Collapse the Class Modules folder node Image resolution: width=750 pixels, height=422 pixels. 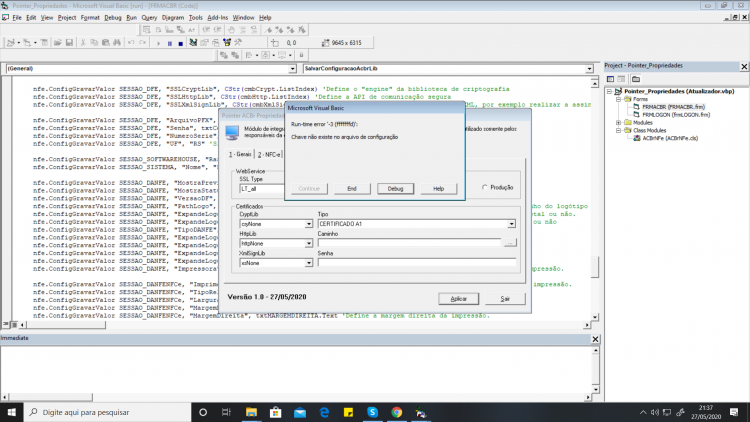(x=618, y=130)
